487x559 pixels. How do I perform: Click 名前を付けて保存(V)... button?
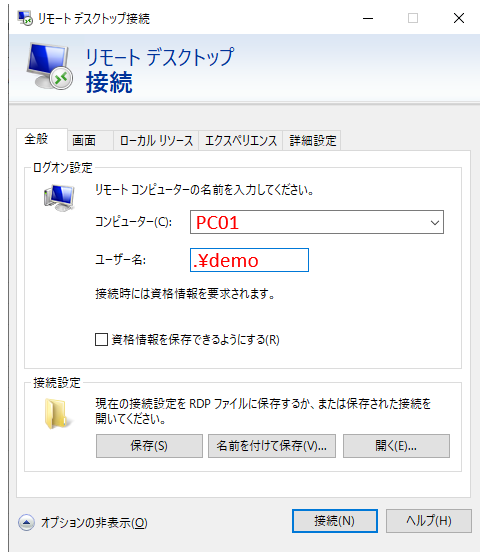(272, 446)
